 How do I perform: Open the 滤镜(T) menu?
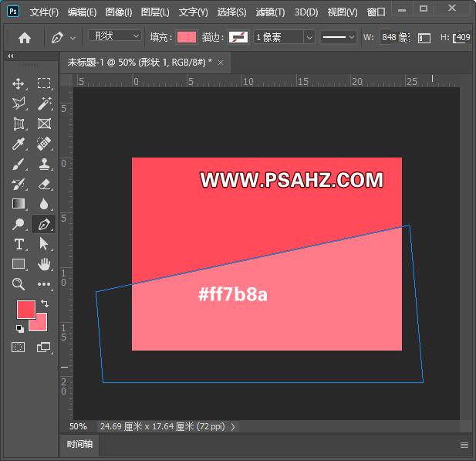coord(271,12)
